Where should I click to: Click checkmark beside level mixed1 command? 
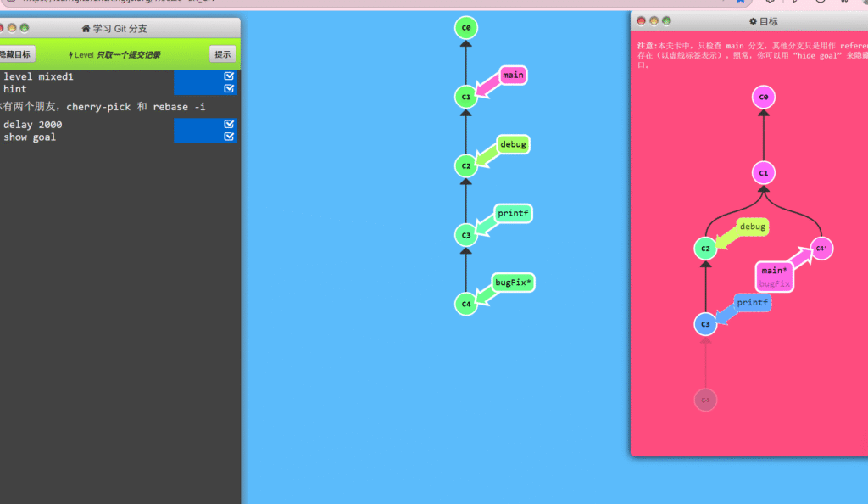tap(229, 76)
